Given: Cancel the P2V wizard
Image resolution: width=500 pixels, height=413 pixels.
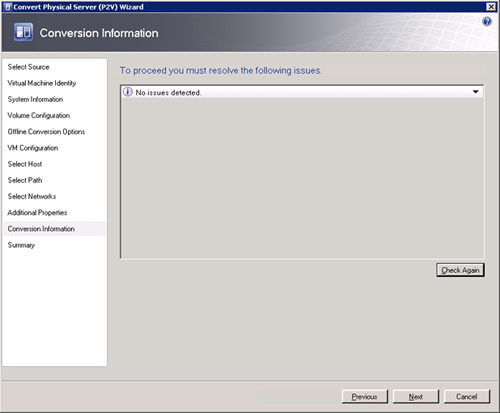Looking at the screenshot, I should click(467, 397).
